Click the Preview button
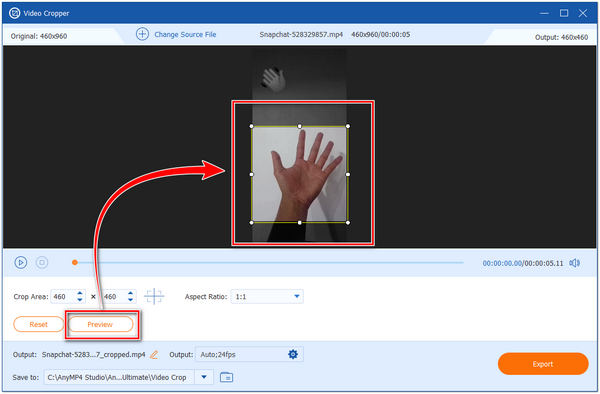This screenshot has width=600, height=394. pyautogui.click(x=100, y=324)
